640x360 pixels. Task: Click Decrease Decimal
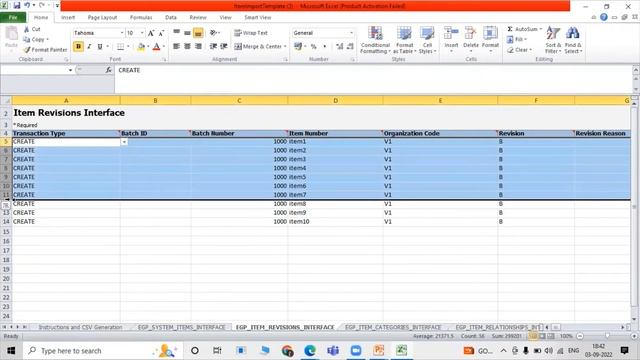tap(350, 47)
